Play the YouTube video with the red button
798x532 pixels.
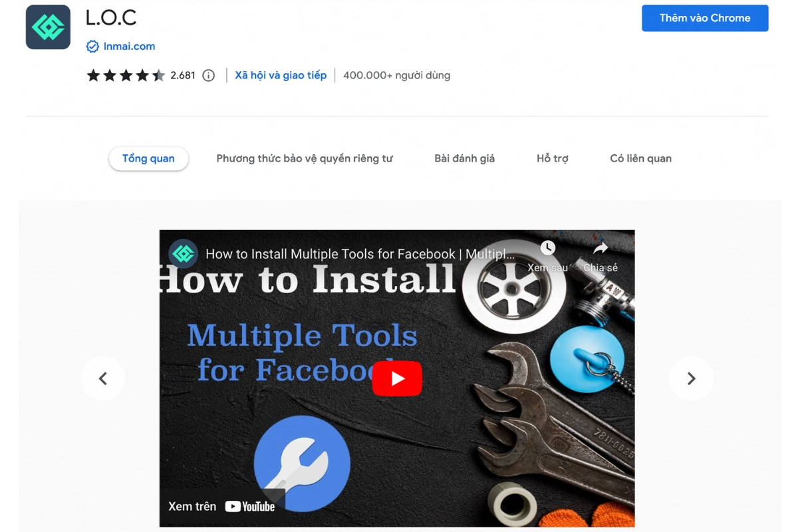(397, 378)
